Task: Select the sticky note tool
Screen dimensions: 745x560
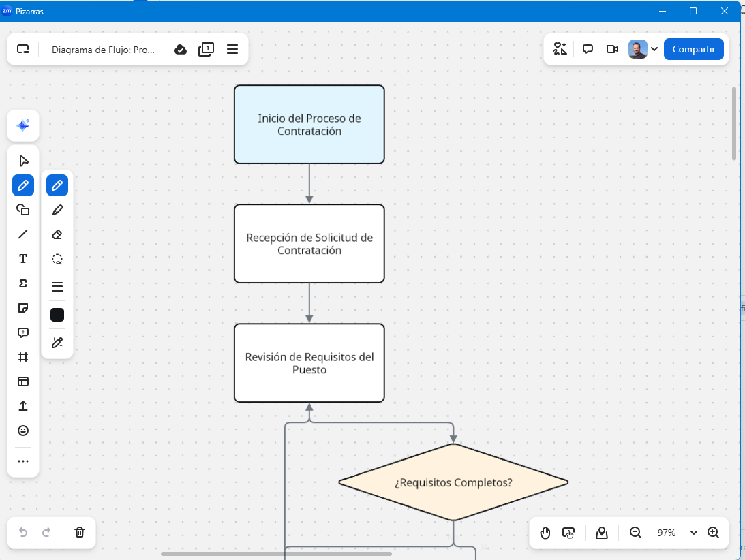Action: click(x=23, y=308)
